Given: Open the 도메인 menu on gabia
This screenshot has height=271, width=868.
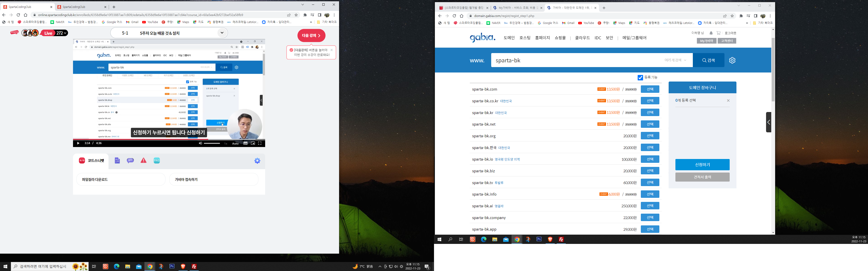Looking at the screenshot, I should [509, 38].
